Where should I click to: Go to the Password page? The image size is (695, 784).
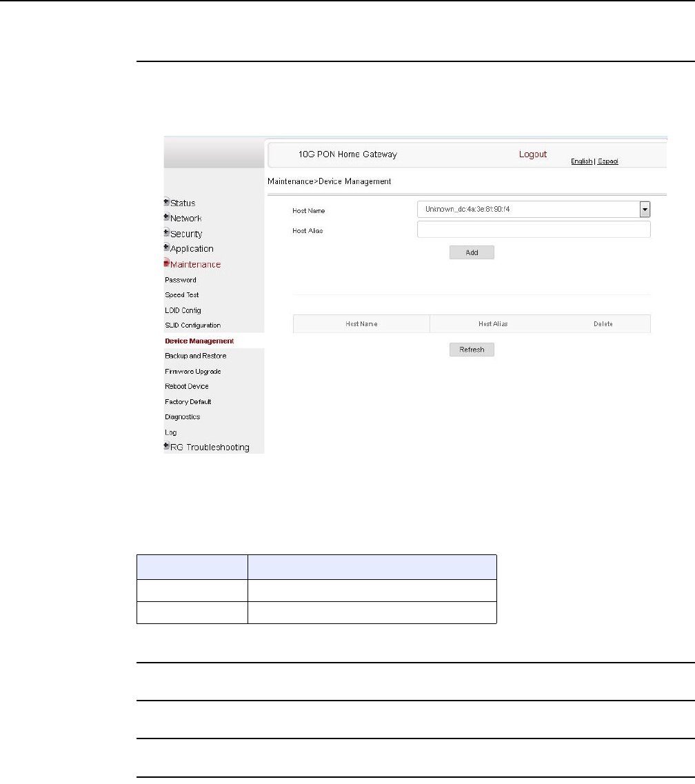[181, 280]
